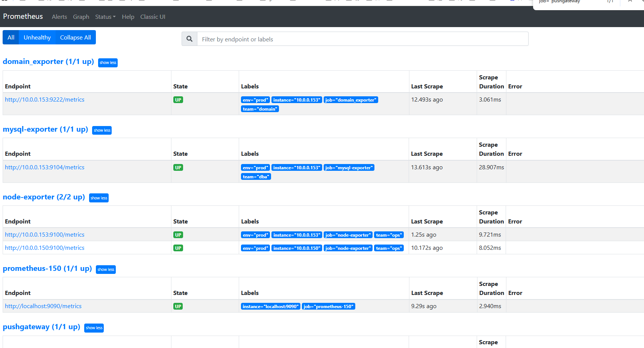Click the instance="10.0.0.150" label

point(297,248)
